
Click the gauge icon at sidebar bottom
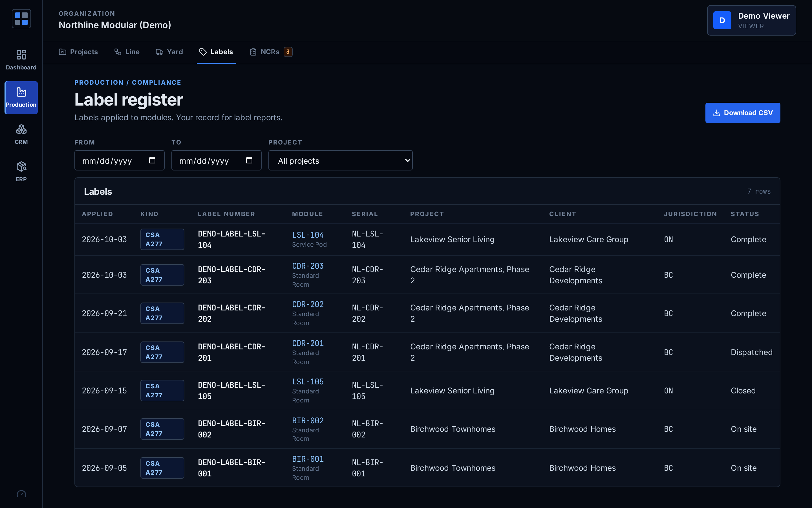[x=21, y=494]
